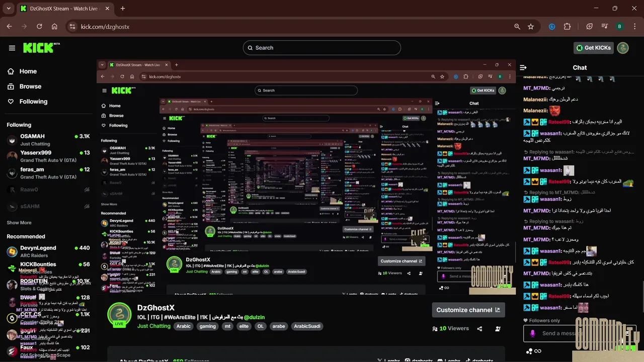This screenshot has height=362, width=644.
Task: Open KICKBounties with large 56 viewer count
Action: pyautogui.click(x=48, y=268)
